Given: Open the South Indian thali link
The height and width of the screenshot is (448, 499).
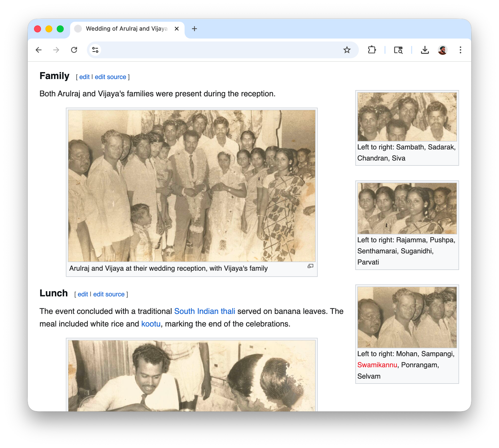Looking at the screenshot, I should [204, 311].
